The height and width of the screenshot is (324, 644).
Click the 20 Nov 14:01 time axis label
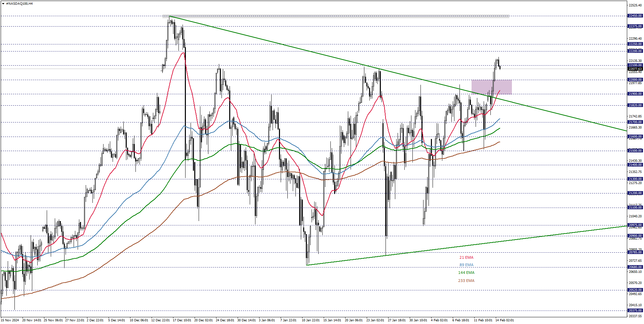[x=32, y=320]
